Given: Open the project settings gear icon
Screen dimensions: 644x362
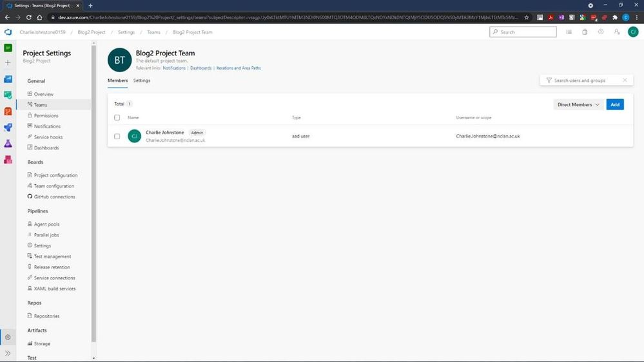Looking at the screenshot, I should pos(8,338).
